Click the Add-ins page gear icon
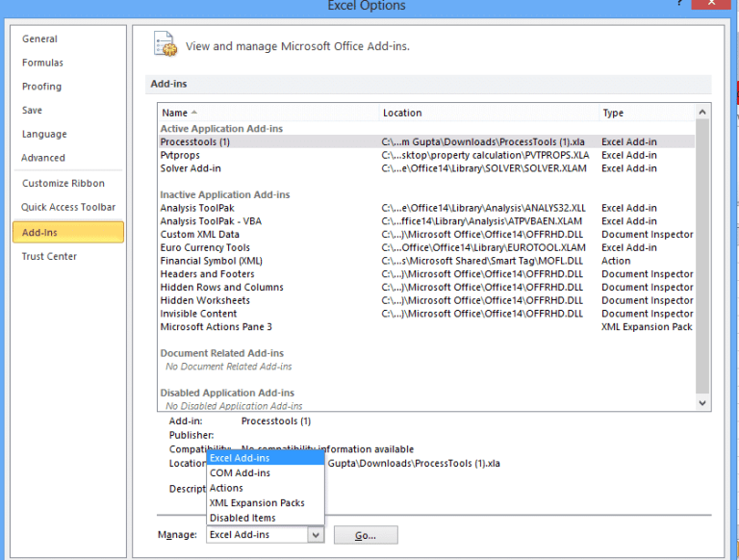739x560 pixels. pos(166,44)
